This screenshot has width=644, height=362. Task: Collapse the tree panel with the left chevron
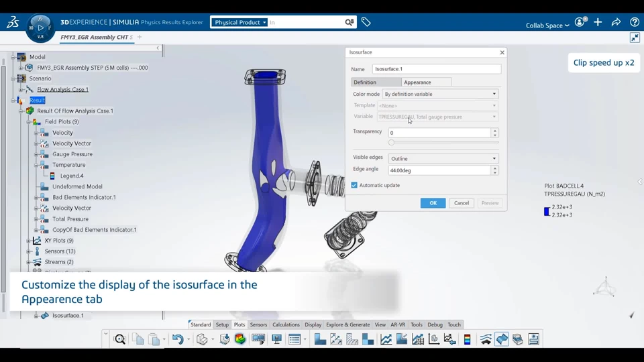tap(158, 48)
